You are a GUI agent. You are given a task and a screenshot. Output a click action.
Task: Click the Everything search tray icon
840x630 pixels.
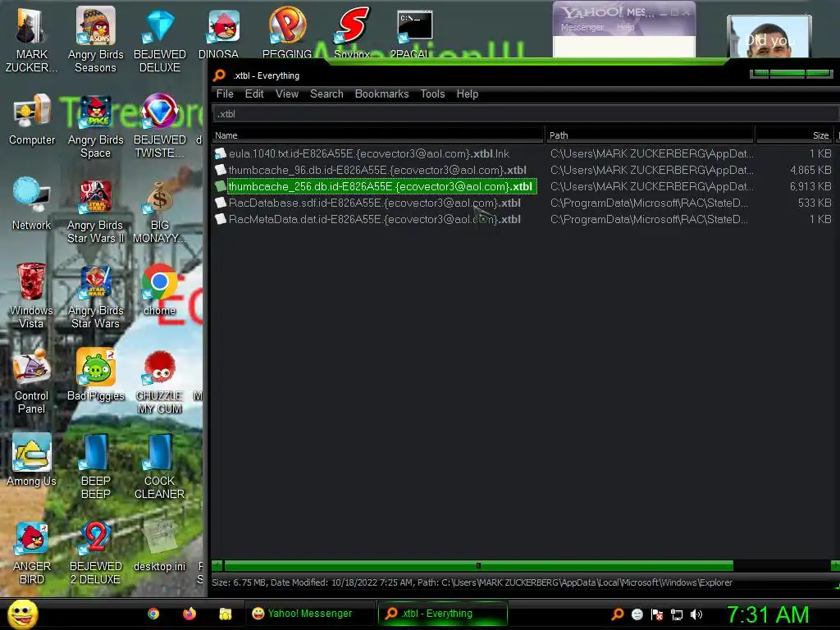(617, 614)
